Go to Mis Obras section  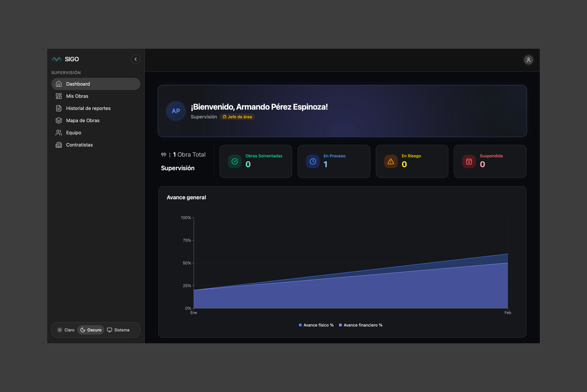pyautogui.click(x=77, y=96)
